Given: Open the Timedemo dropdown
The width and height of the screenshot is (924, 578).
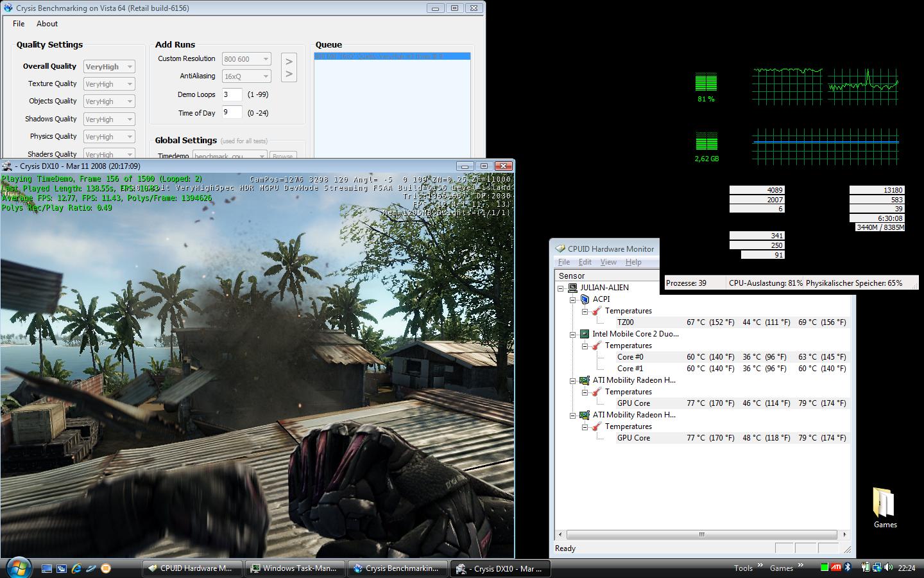Looking at the screenshot, I should click(230, 155).
